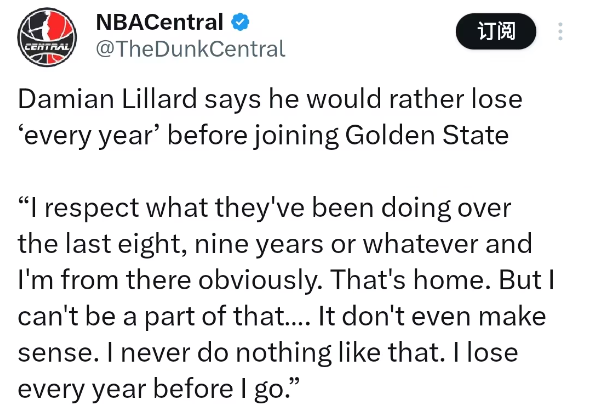Click the NBACentral display name
This screenshot has height=418, width=603.
tap(161, 22)
